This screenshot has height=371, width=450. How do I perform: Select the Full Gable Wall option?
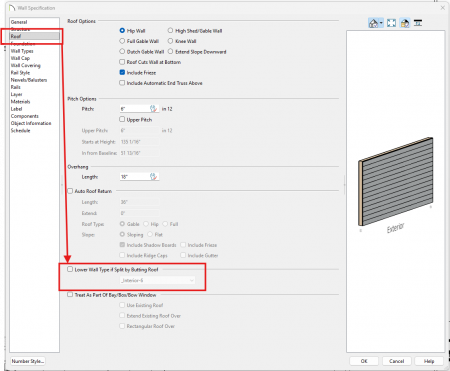coord(122,41)
